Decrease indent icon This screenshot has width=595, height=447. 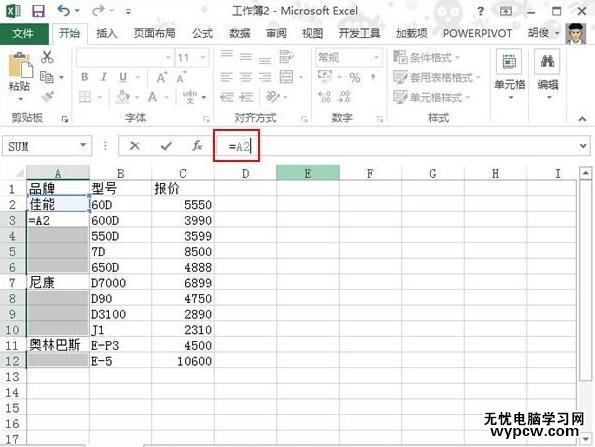227,97
